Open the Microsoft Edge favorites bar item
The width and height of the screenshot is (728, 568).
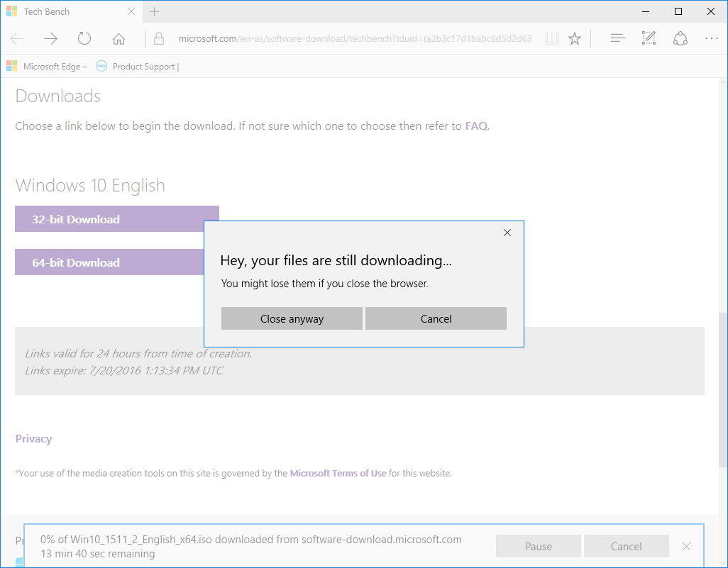click(48, 67)
